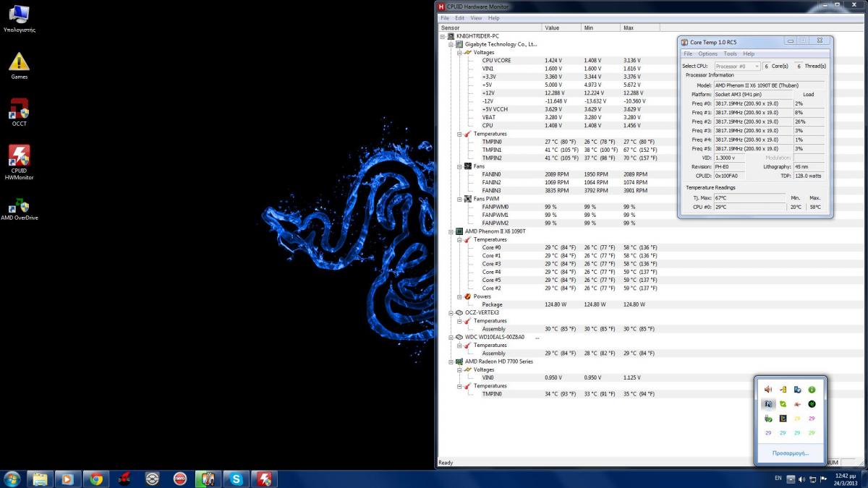Click the Powers flame icon
This screenshot has width=868, height=488.
click(x=468, y=296)
